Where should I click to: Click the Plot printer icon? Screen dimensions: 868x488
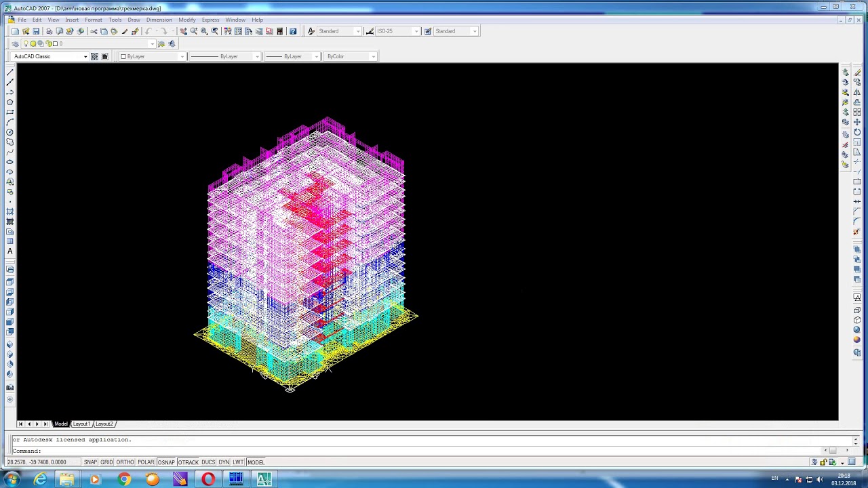tap(49, 31)
